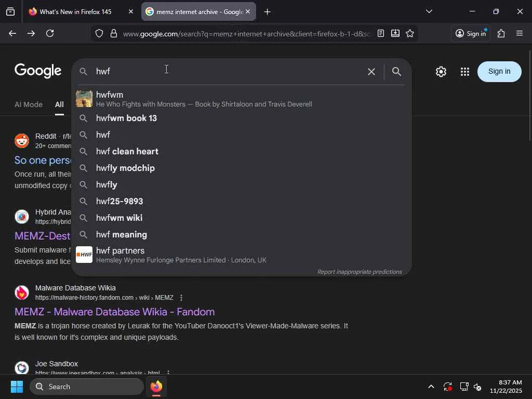The width and height of the screenshot is (532, 399).
Task: Open MEMZ-Dest Hybrid Analysis result link
Action: [43, 236]
